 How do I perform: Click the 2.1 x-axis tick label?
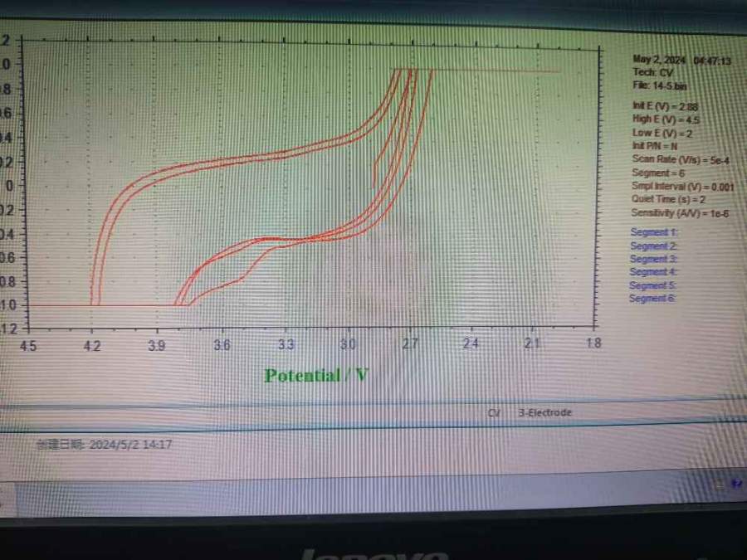pyautogui.click(x=532, y=343)
